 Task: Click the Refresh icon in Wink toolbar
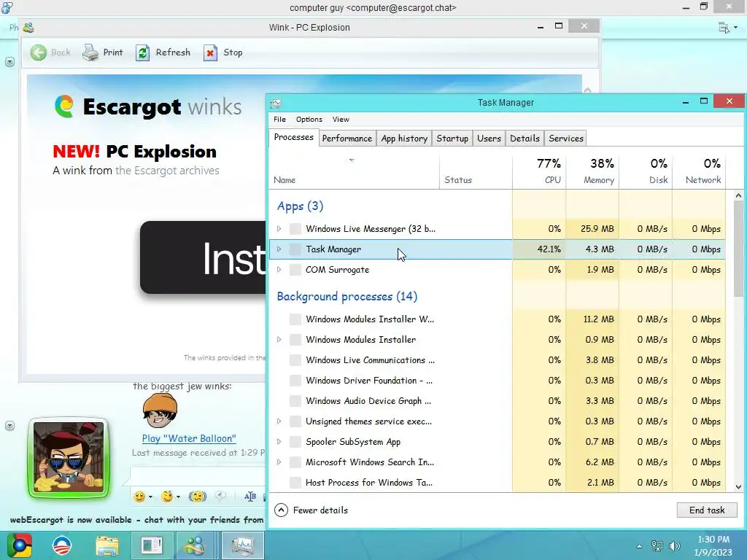click(142, 52)
